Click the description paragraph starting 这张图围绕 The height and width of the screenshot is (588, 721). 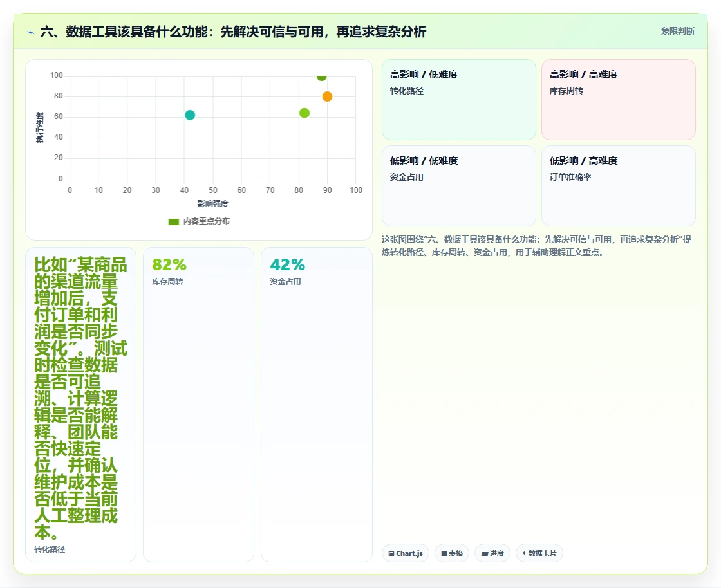(x=536, y=246)
